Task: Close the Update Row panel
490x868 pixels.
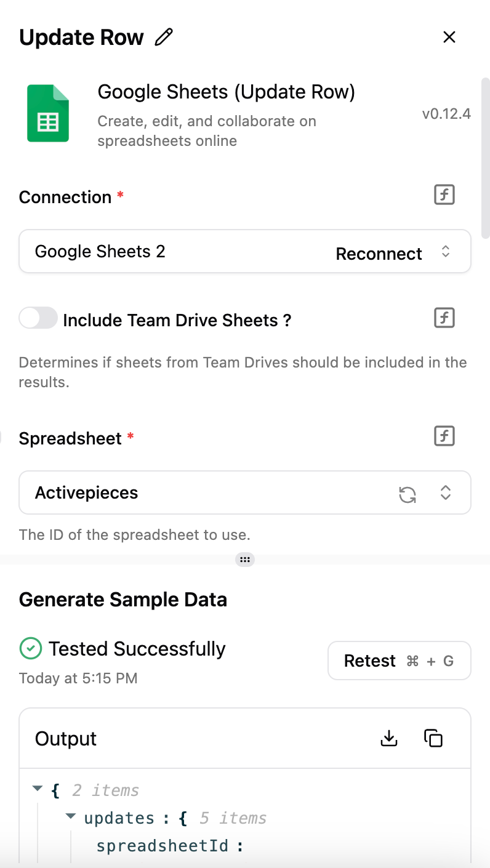Action: [449, 37]
